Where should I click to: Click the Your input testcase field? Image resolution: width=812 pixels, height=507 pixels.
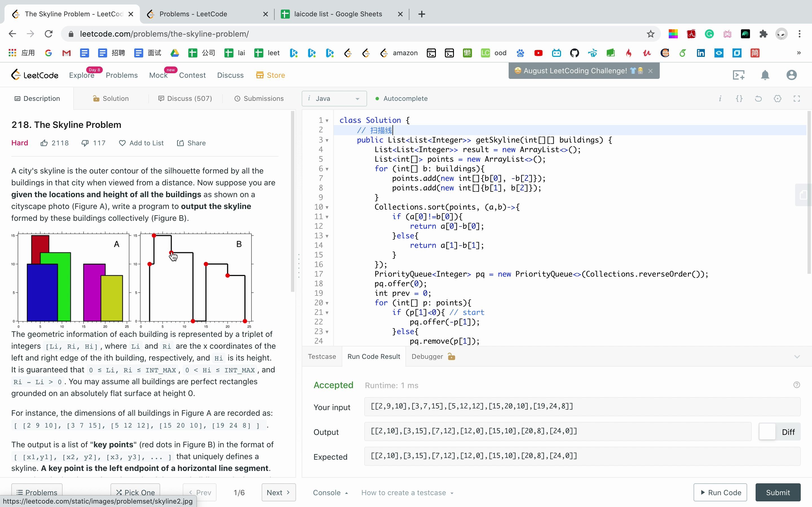pyautogui.click(x=582, y=406)
